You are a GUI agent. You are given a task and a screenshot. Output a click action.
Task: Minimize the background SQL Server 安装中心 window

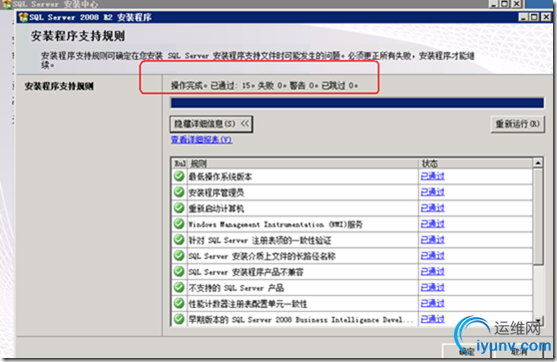(x=493, y=4)
